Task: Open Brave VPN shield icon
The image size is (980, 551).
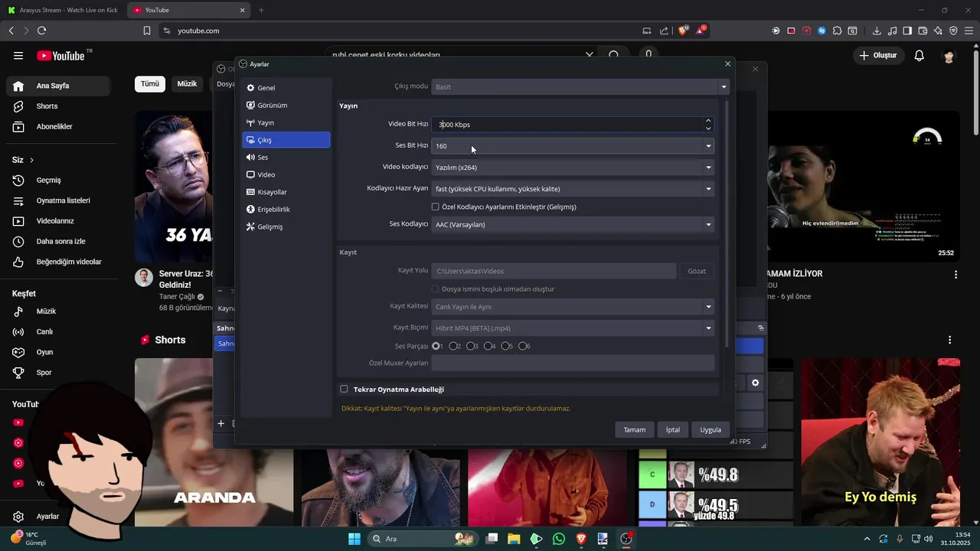Action: [x=953, y=31]
